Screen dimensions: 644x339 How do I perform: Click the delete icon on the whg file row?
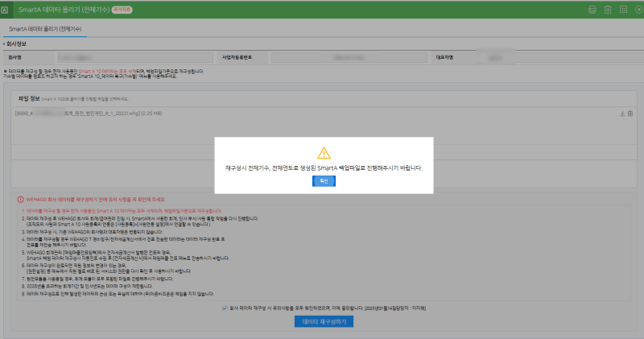tap(630, 114)
